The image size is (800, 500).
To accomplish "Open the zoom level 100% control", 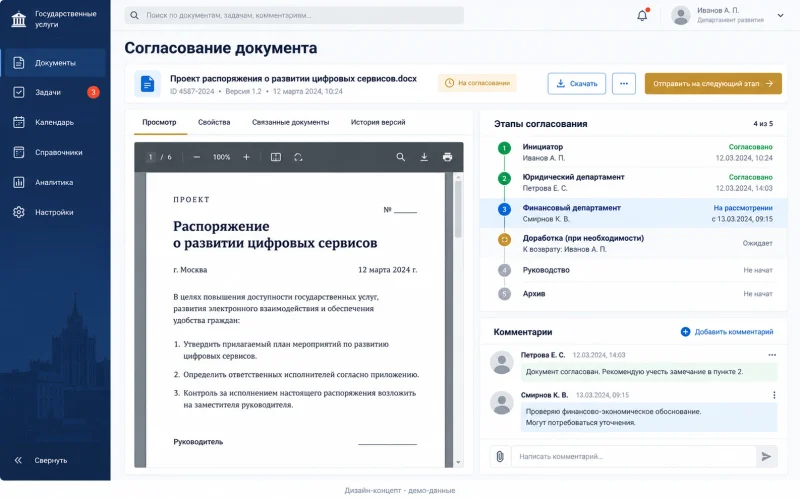I will click(x=221, y=157).
